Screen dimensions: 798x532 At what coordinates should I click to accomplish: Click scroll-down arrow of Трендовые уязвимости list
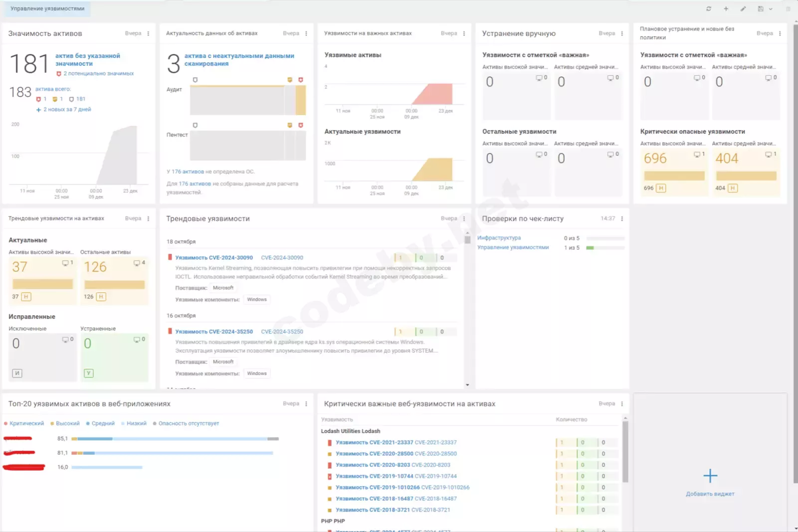point(467,385)
